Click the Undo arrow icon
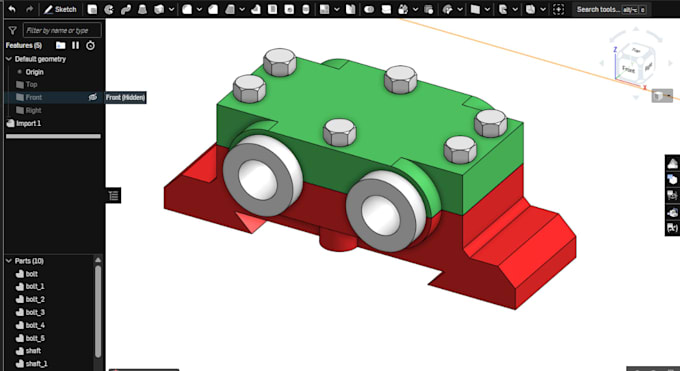Image resolution: width=680 pixels, height=371 pixels. pos(12,9)
